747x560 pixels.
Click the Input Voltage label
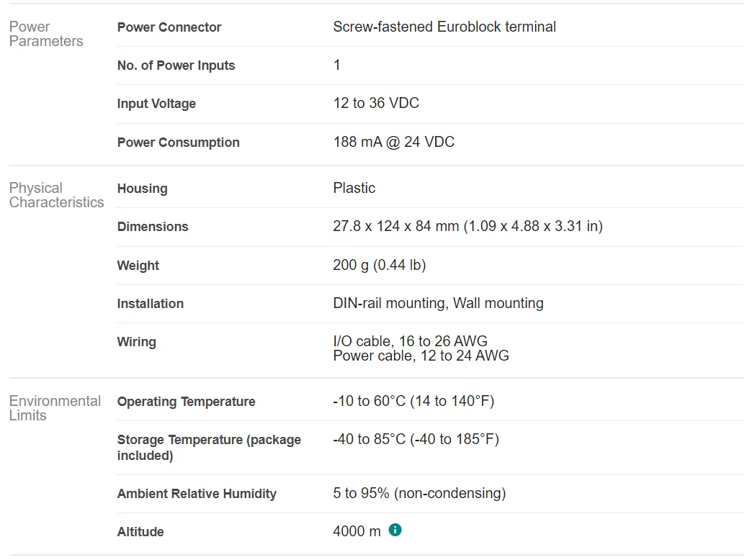pyautogui.click(x=156, y=104)
